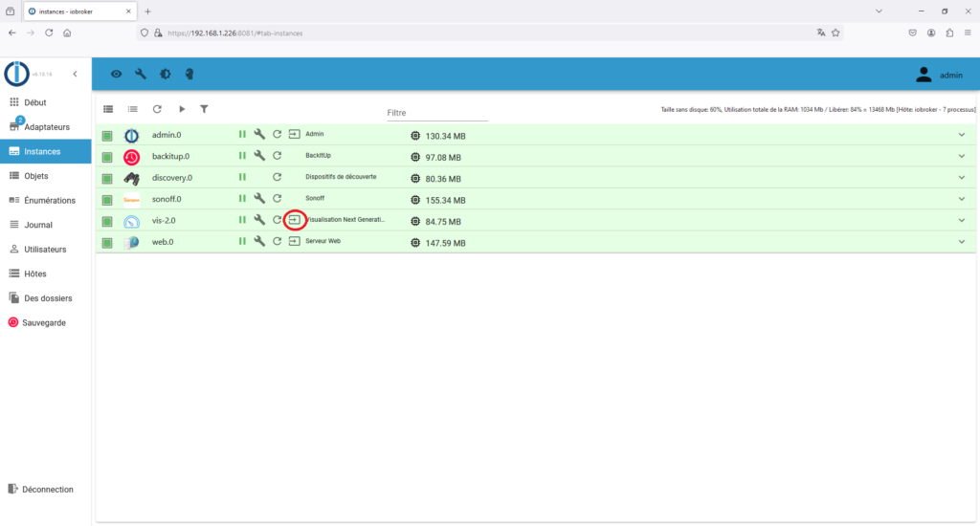Open vis-2.0 configuration wrench
This screenshot has height=526, width=980.
259,220
